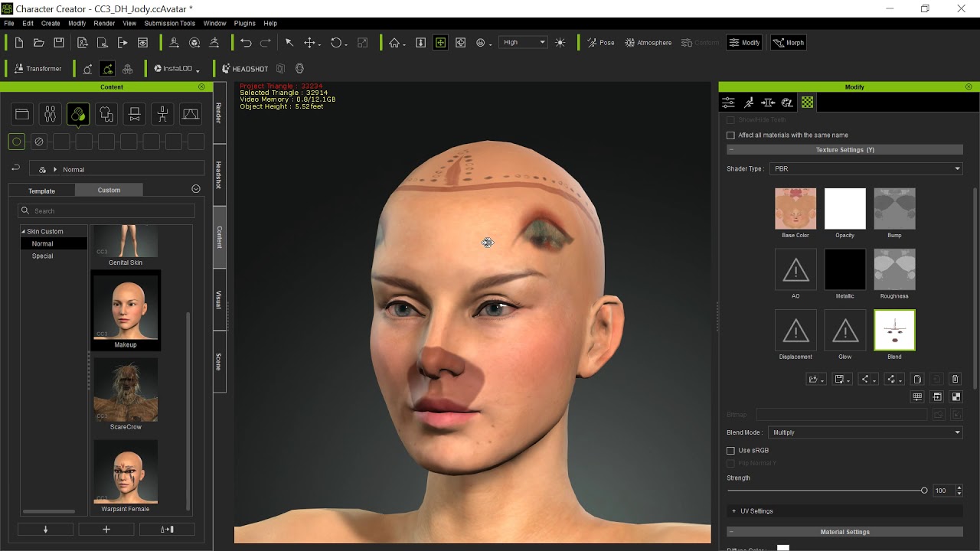The width and height of the screenshot is (980, 551).
Task: Click the Apply down-arrow button
Action: click(x=45, y=529)
